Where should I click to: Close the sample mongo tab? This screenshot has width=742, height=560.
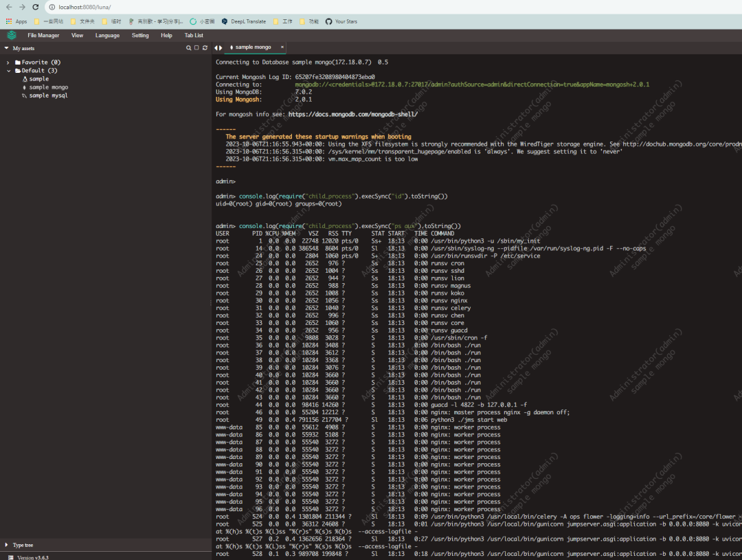[x=282, y=47]
